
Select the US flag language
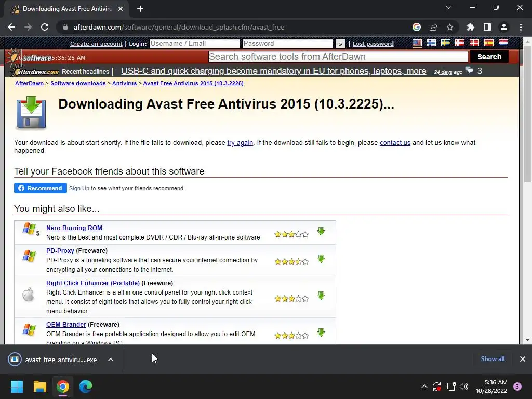point(417,43)
